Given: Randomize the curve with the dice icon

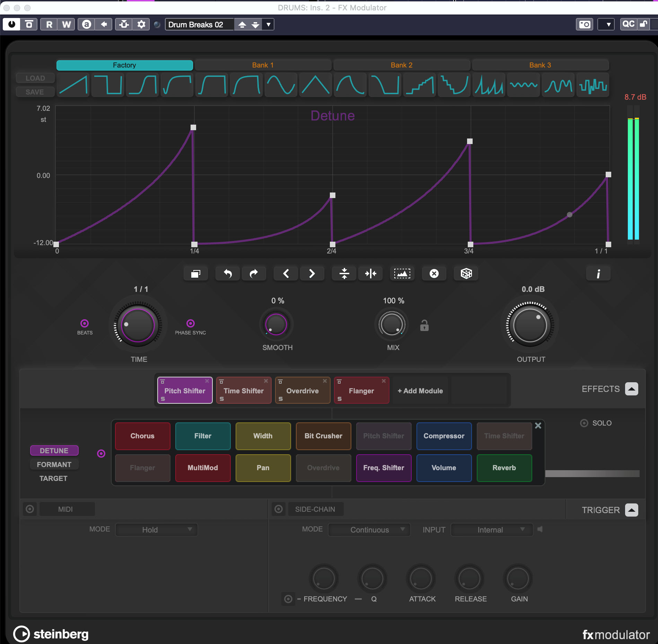Looking at the screenshot, I should tap(466, 274).
